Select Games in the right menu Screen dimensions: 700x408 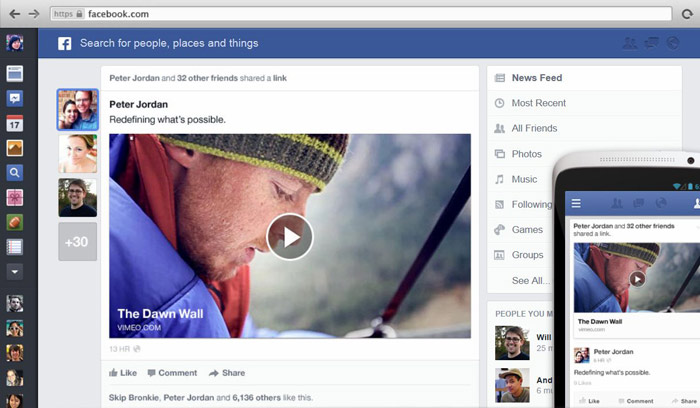(x=521, y=230)
